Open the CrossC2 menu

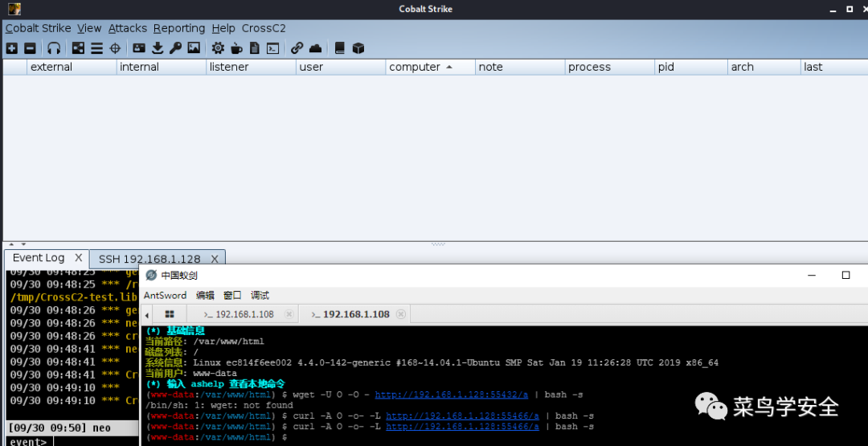(264, 28)
